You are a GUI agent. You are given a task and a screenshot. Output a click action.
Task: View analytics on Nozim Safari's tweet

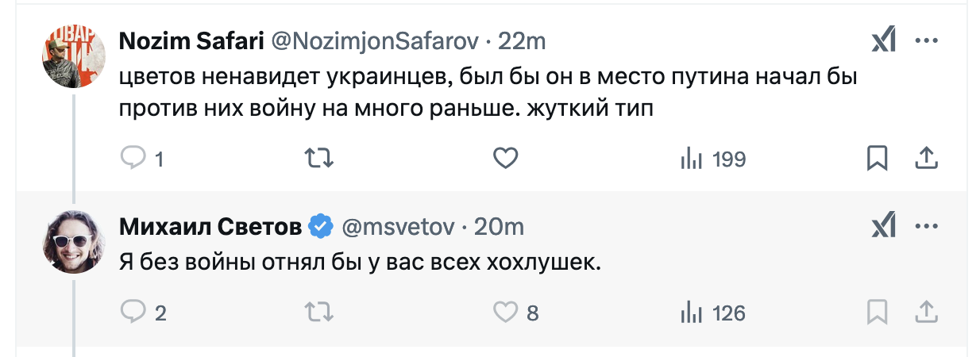click(693, 159)
